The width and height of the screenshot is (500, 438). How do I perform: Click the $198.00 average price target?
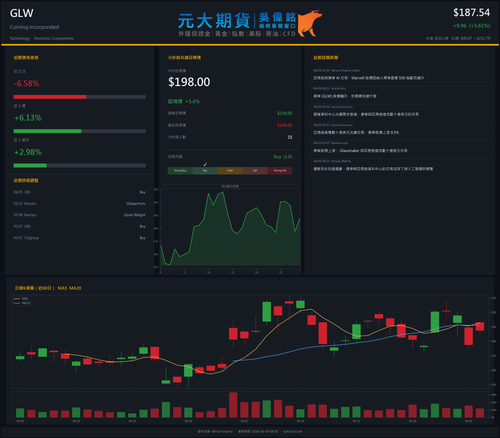point(189,82)
